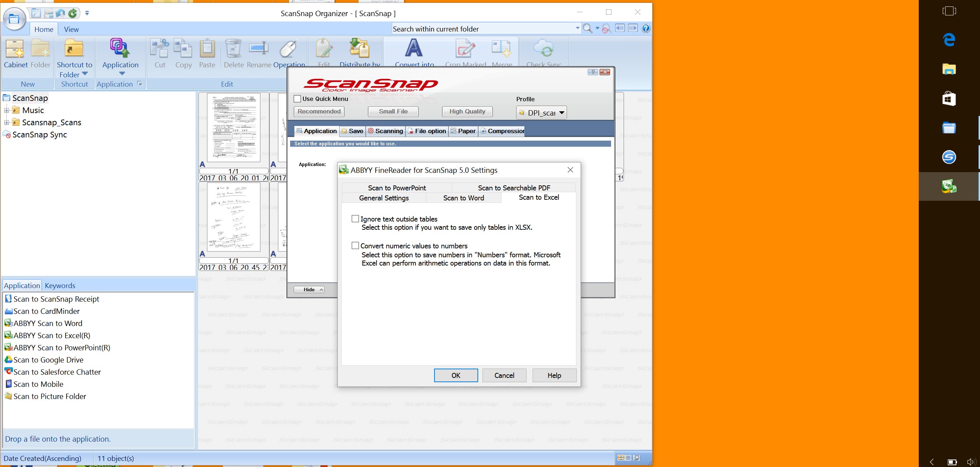
Task: Select ScanSnap Sync in the folder tree
Action: [35, 135]
